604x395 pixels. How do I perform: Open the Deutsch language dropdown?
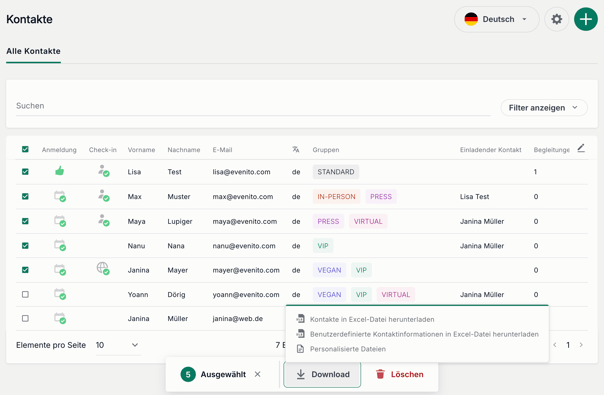click(x=496, y=19)
